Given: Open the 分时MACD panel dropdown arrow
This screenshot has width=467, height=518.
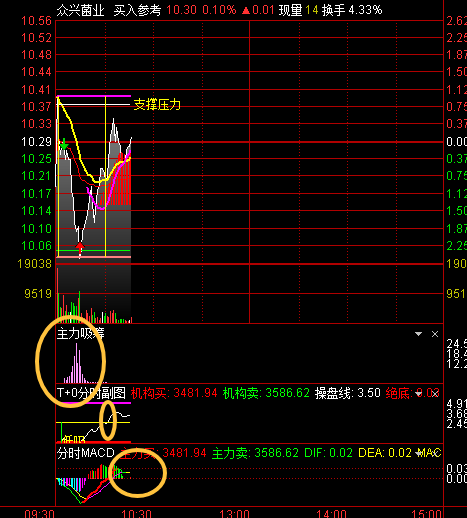Looking at the screenshot, I should [418, 453].
